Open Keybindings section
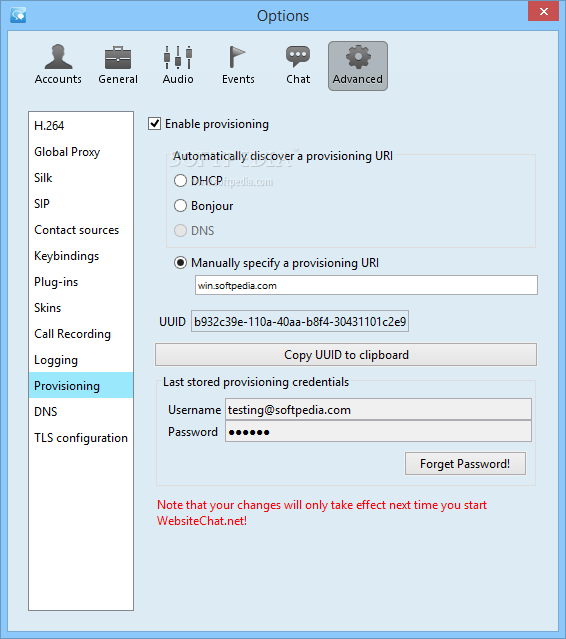This screenshot has width=566, height=639. tap(81, 256)
